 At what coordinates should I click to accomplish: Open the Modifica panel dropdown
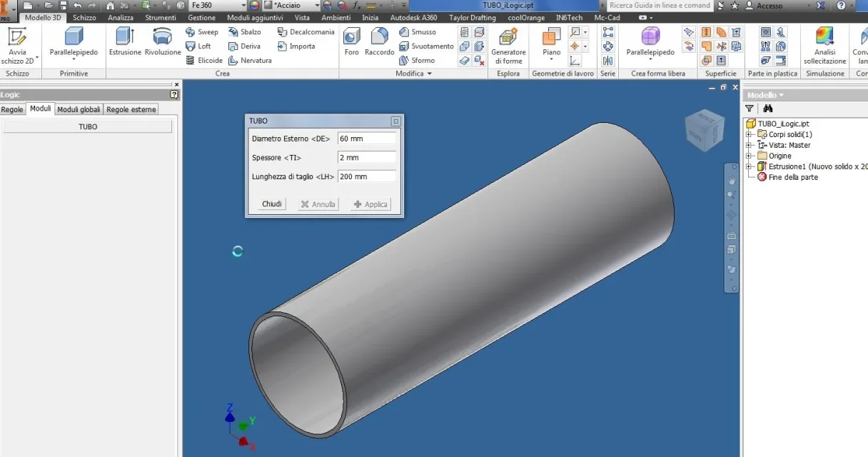click(413, 74)
